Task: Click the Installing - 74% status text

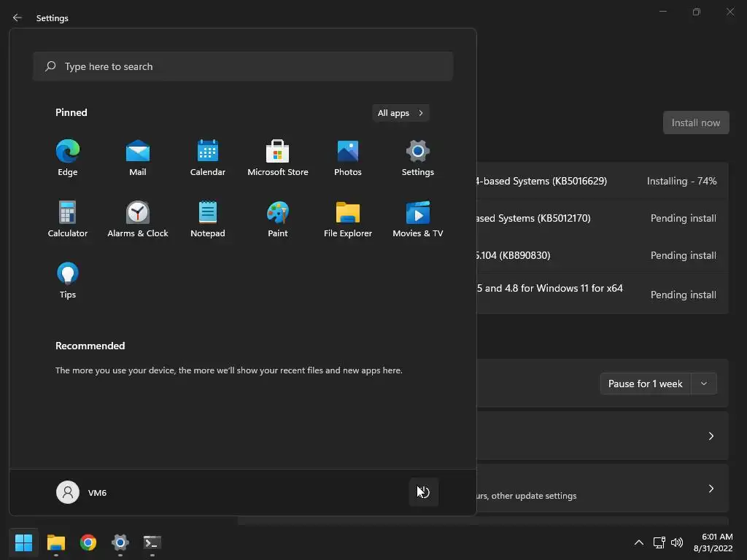Action: pyautogui.click(x=682, y=181)
